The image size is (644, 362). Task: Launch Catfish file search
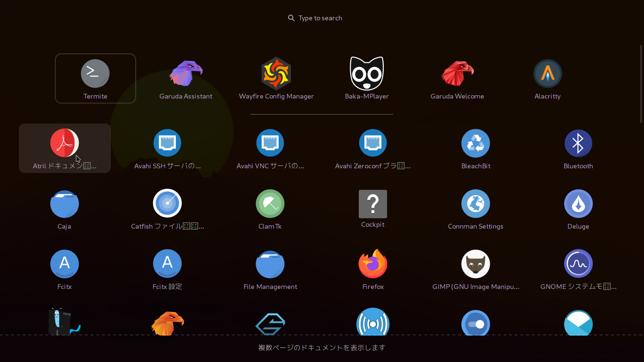click(167, 208)
